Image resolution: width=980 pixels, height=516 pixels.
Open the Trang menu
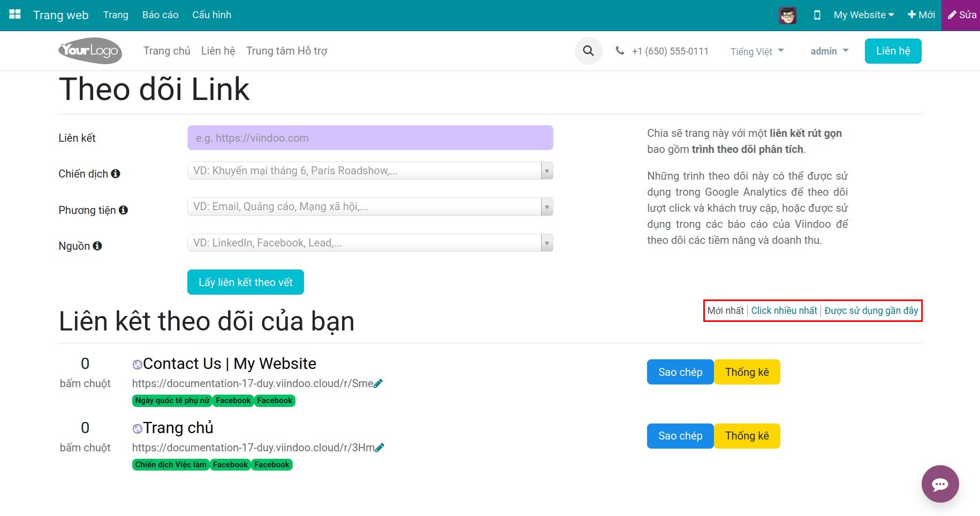coord(116,15)
